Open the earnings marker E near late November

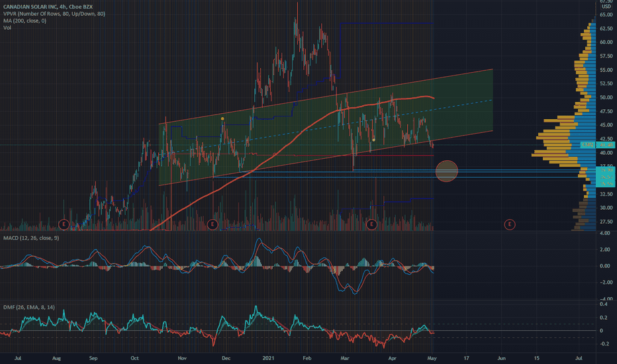coord(213,224)
